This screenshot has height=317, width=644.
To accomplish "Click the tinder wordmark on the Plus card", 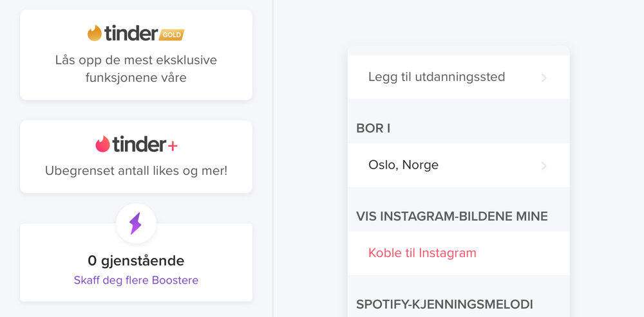I will tap(139, 144).
